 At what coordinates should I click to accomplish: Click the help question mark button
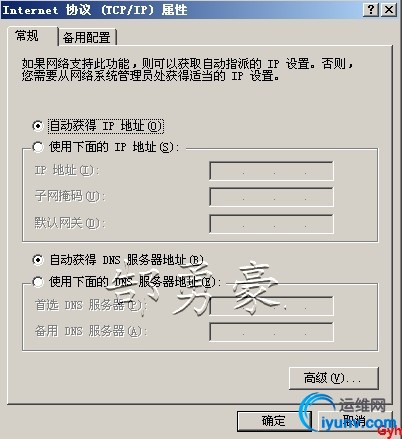pos(371,9)
